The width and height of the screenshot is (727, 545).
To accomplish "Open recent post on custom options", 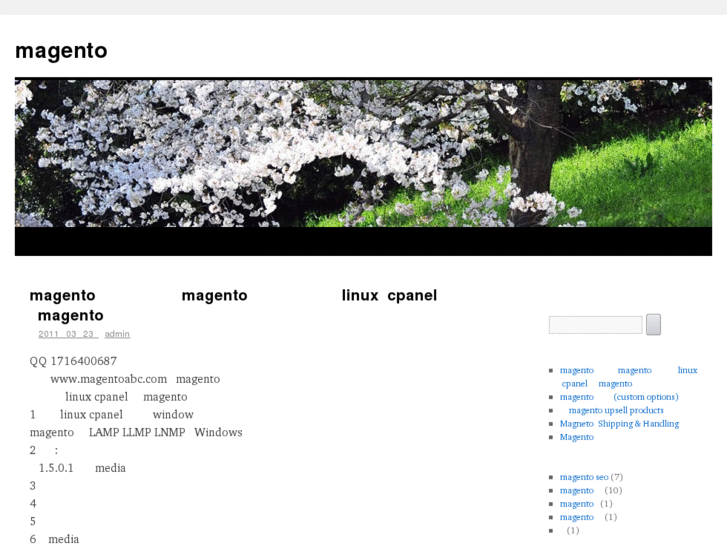I will [619, 397].
